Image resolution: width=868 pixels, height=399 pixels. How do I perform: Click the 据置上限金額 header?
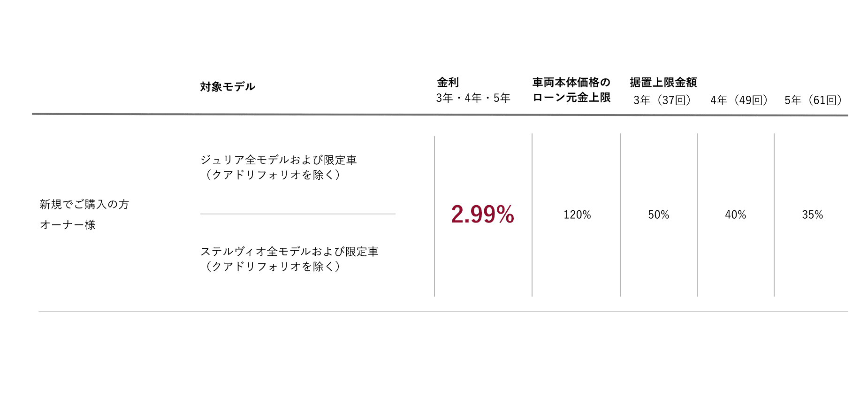pos(663,83)
